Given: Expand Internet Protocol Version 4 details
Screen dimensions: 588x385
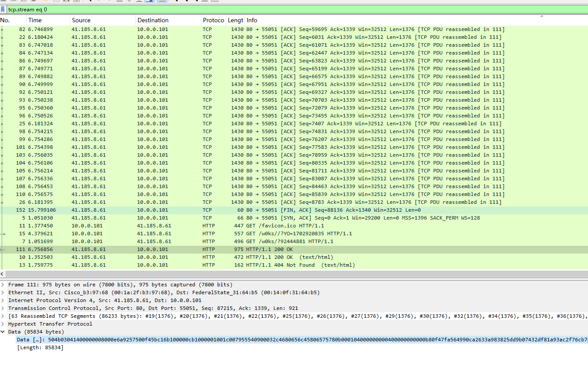Looking at the screenshot, I should [x=3, y=300].
